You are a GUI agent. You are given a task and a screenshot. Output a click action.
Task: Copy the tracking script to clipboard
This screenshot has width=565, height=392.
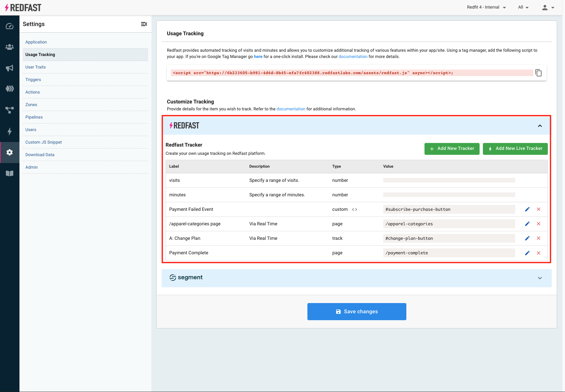pos(539,73)
